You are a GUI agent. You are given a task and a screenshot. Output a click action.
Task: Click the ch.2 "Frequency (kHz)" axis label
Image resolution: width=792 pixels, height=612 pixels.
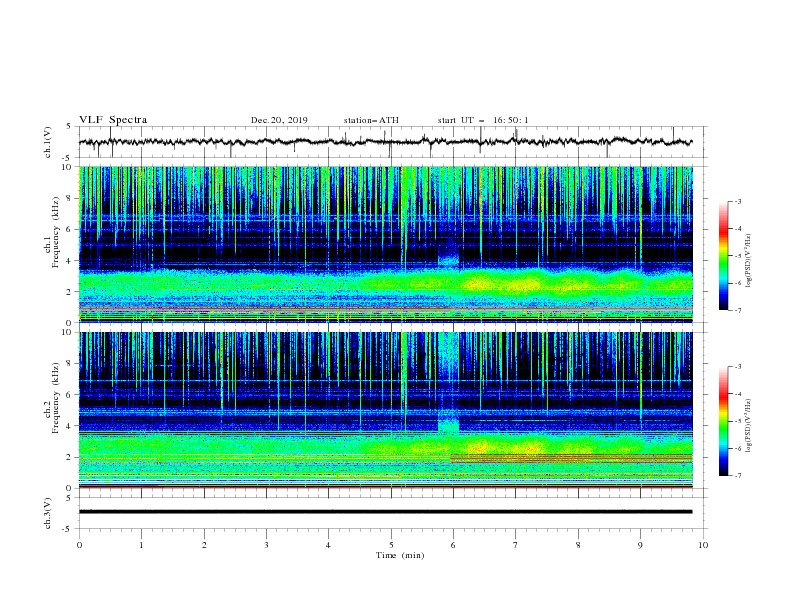coord(56,397)
